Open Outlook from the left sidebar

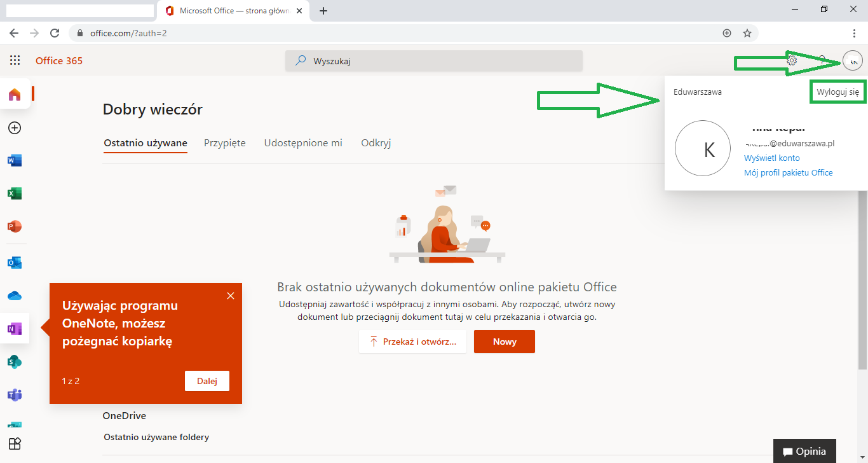14,263
